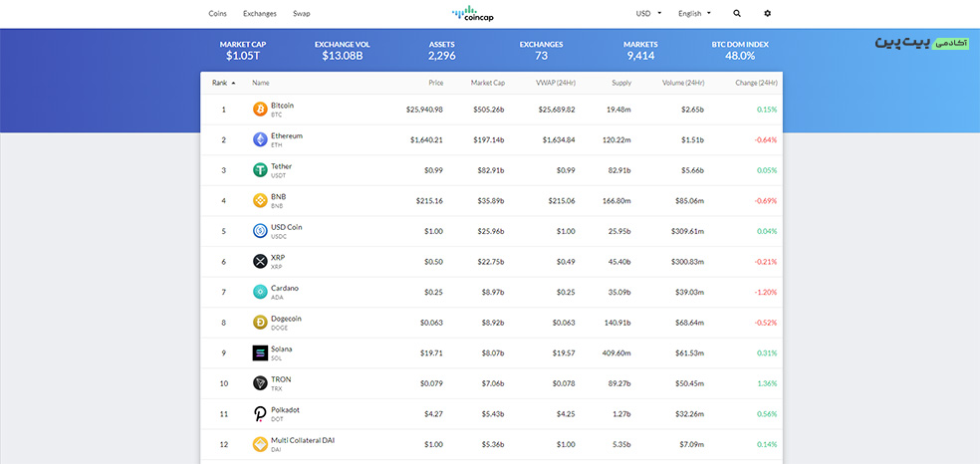Image resolution: width=980 pixels, height=464 pixels.
Task: Click the Dogecoin coin icon
Action: pyautogui.click(x=260, y=323)
